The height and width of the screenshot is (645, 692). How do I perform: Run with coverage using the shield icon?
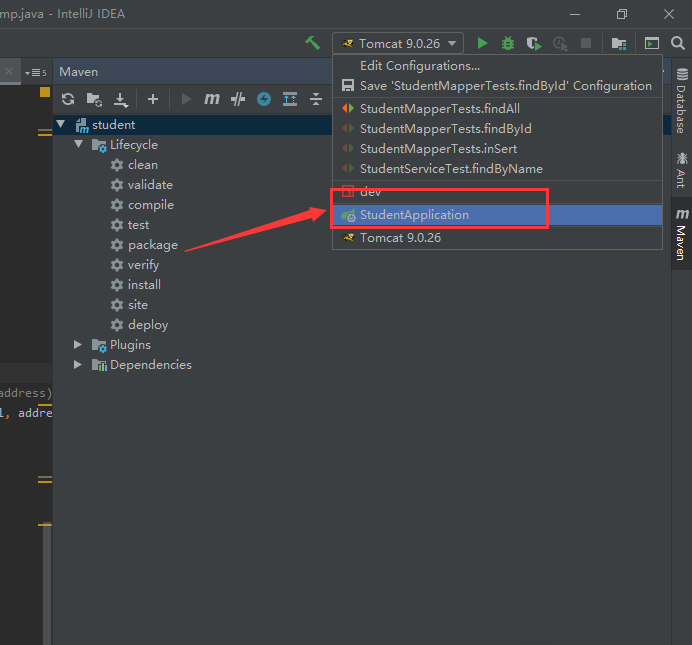coord(534,43)
